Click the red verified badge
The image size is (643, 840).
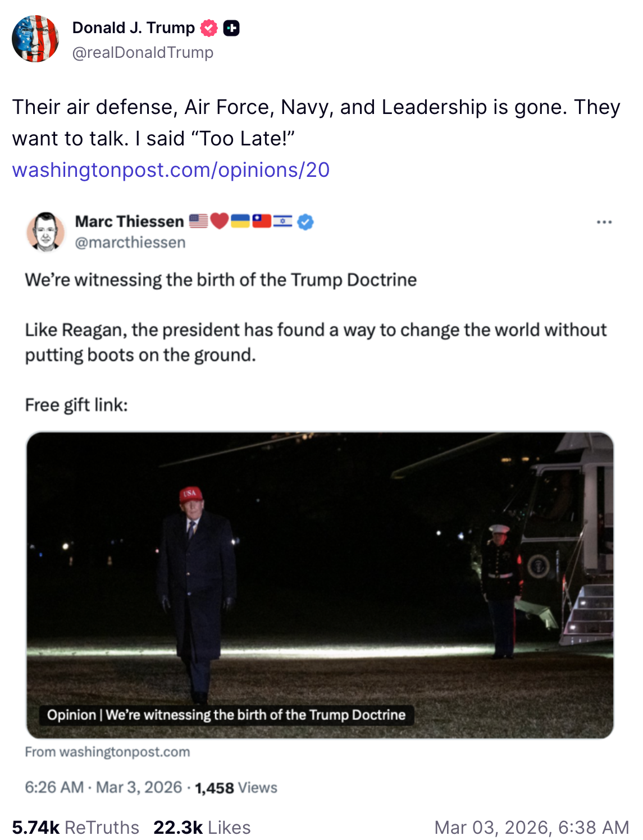tap(209, 28)
